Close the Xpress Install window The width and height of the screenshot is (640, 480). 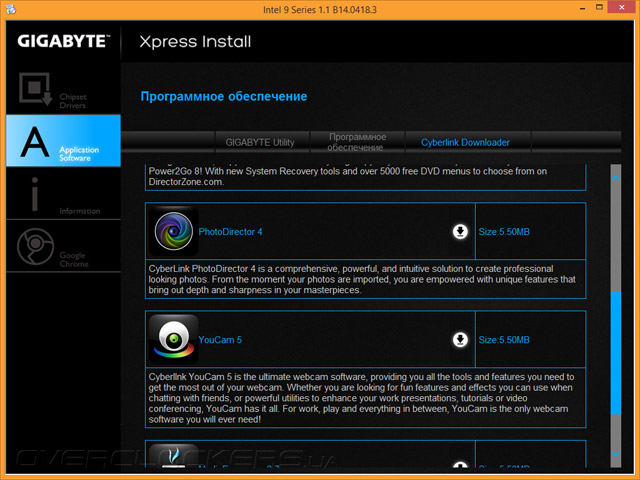tap(622, 7)
